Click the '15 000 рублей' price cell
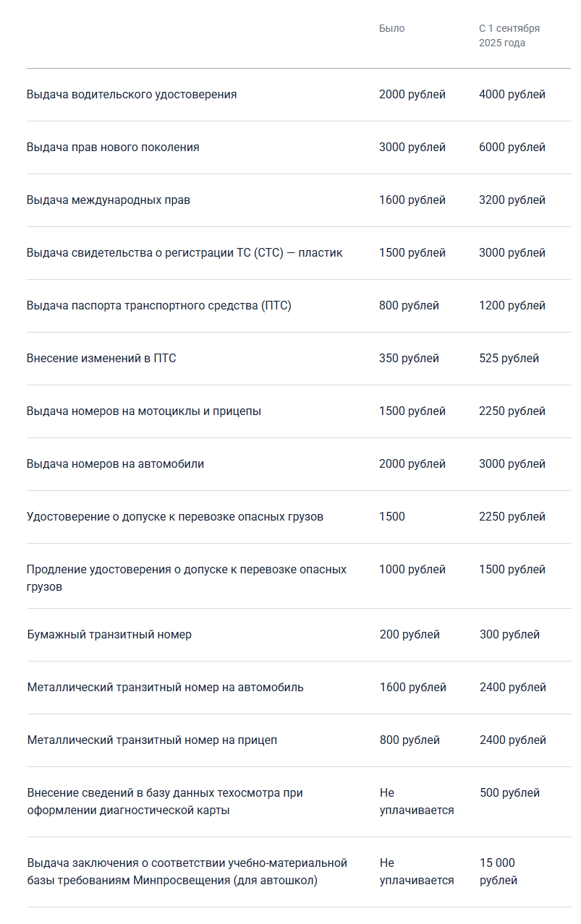The height and width of the screenshot is (924, 581). 498,871
